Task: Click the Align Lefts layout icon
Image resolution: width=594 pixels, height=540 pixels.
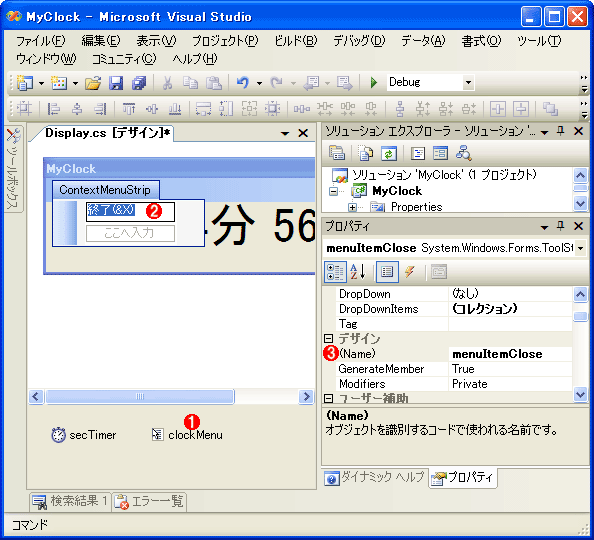Action: coord(54,109)
